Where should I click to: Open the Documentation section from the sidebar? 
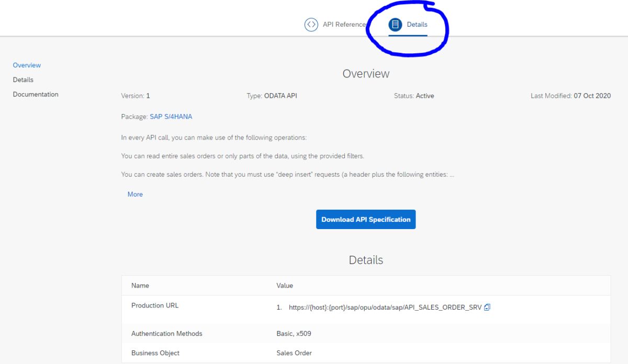click(x=36, y=94)
